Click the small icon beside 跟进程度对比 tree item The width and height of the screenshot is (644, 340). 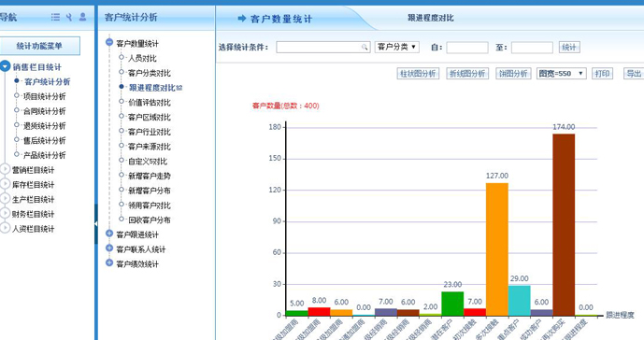pyautogui.click(x=179, y=88)
